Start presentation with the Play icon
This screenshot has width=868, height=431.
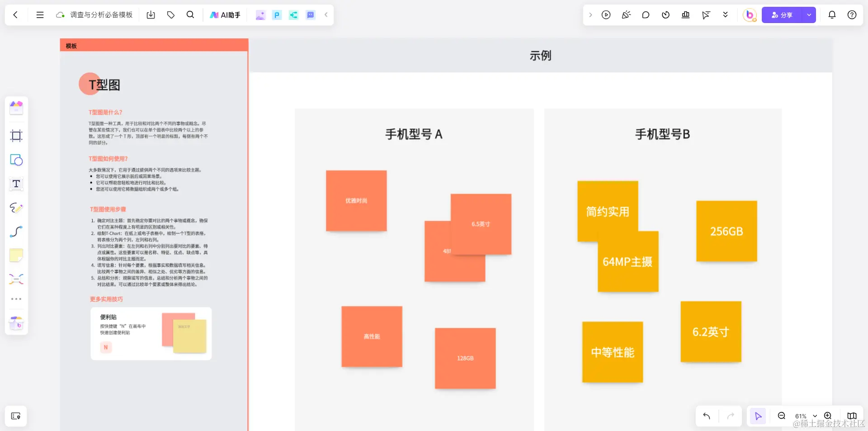click(606, 14)
